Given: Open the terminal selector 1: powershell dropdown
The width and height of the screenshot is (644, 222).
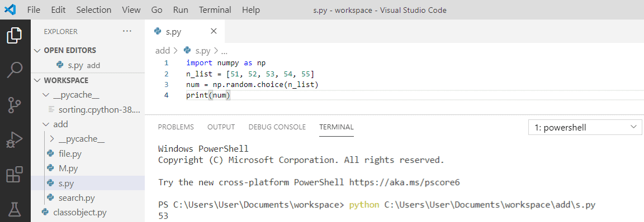Looking at the screenshot, I should 585,127.
